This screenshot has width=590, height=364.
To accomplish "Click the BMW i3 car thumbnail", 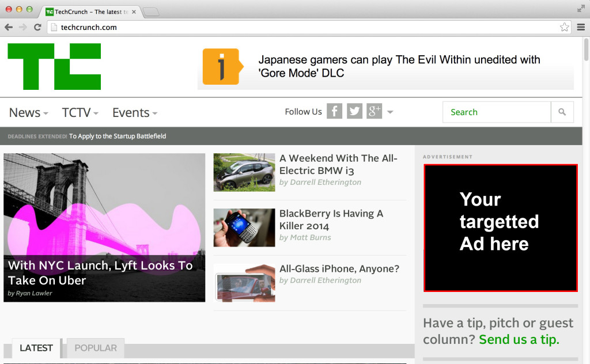I will (244, 172).
